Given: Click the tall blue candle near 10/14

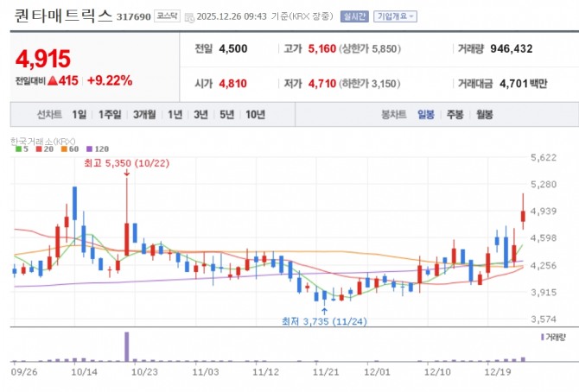Looking at the screenshot, I should point(74,204).
